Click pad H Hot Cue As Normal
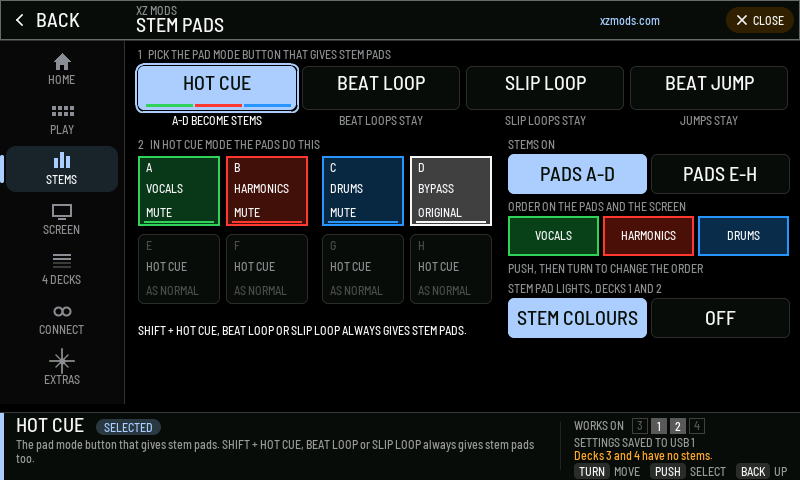Screen dimensions: 800x480 click(451, 269)
